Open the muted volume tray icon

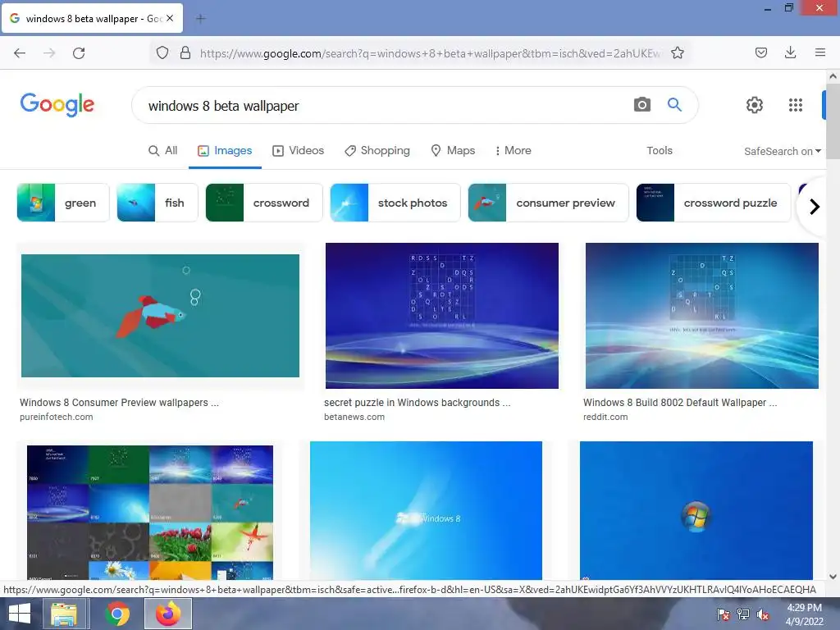[x=763, y=614]
